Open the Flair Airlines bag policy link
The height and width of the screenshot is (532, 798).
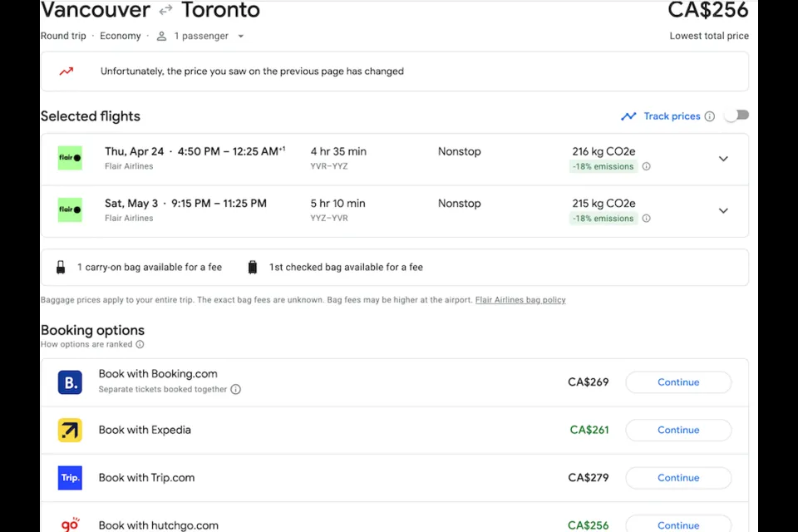point(520,300)
